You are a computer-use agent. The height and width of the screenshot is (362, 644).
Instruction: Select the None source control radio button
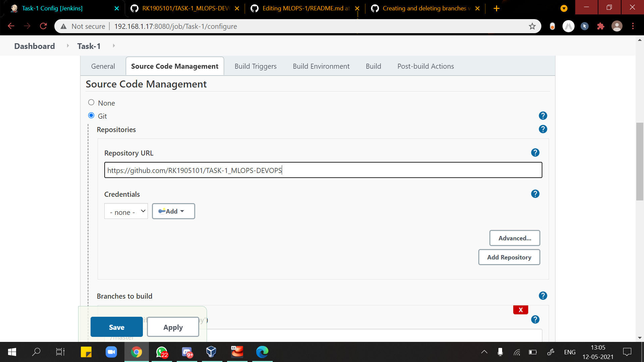(x=91, y=102)
